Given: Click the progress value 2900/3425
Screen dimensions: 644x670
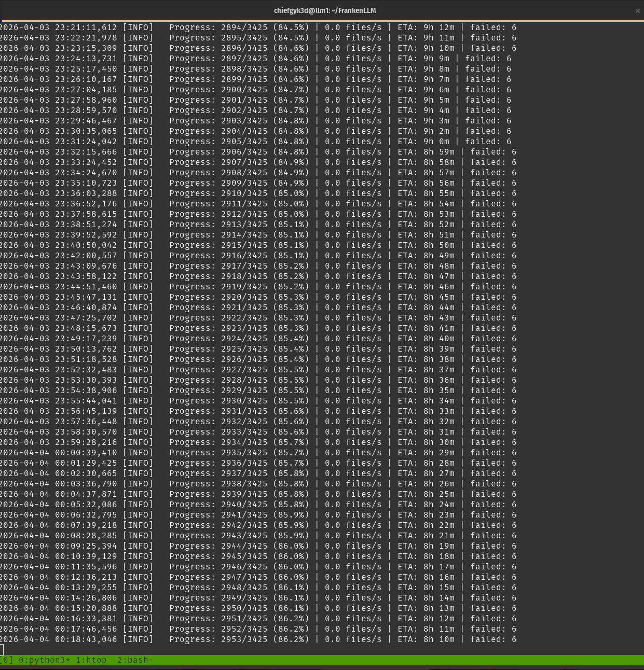Looking at the screenshot, I should click(244, 90).
